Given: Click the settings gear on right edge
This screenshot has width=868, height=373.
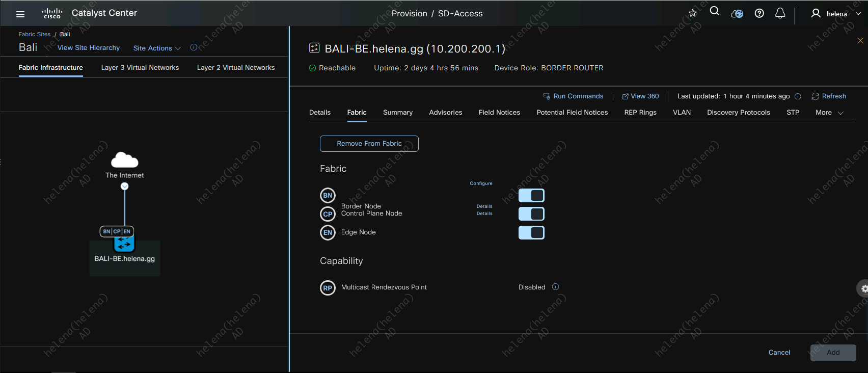Looking at the screenshot, I should (863, 288).
